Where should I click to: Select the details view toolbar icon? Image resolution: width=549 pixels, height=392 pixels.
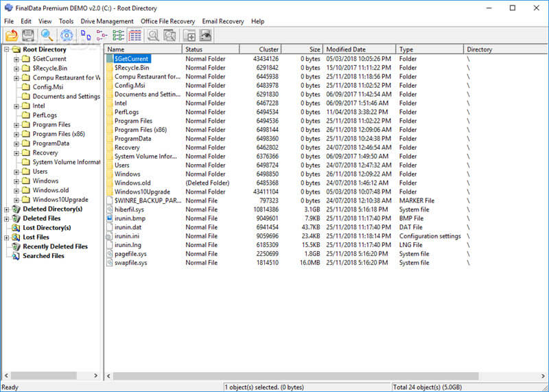tap(135, 36)
